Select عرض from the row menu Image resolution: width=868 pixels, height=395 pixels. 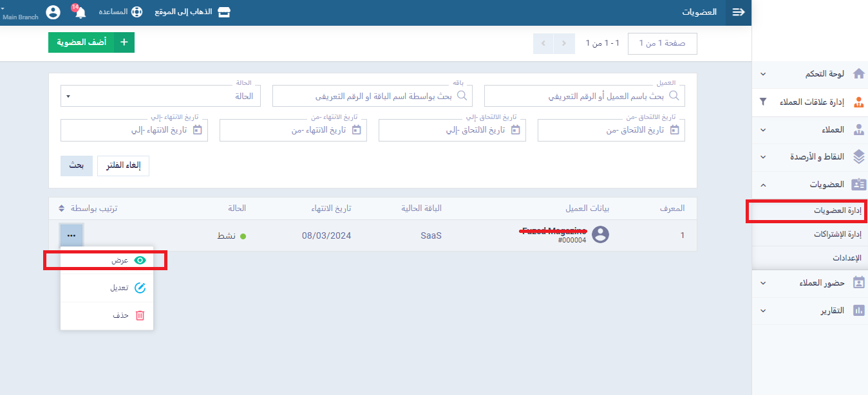107,260
